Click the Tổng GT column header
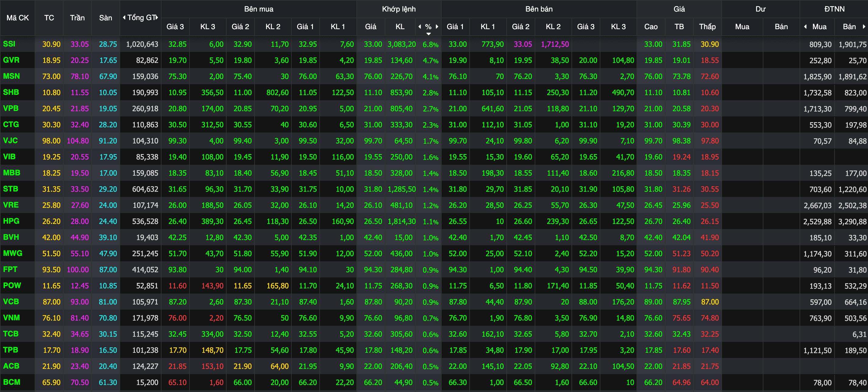Screen dimensions: 868x392 141,18
